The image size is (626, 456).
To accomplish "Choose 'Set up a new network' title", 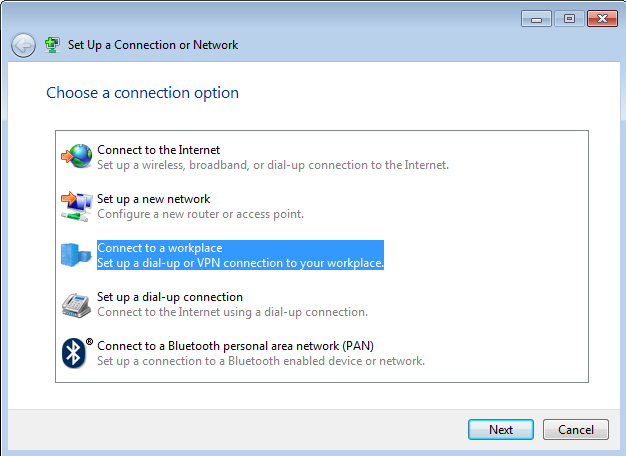I will point(153,199).
